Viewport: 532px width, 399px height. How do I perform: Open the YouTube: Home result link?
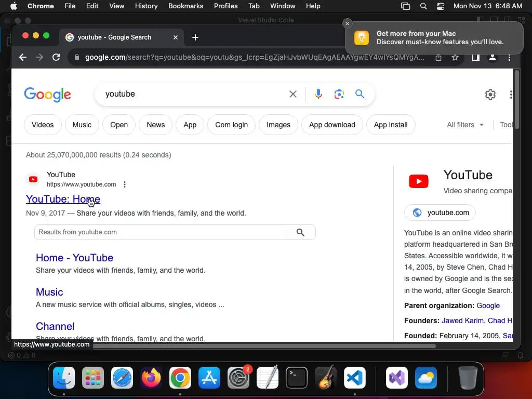[x=63, y=199]
